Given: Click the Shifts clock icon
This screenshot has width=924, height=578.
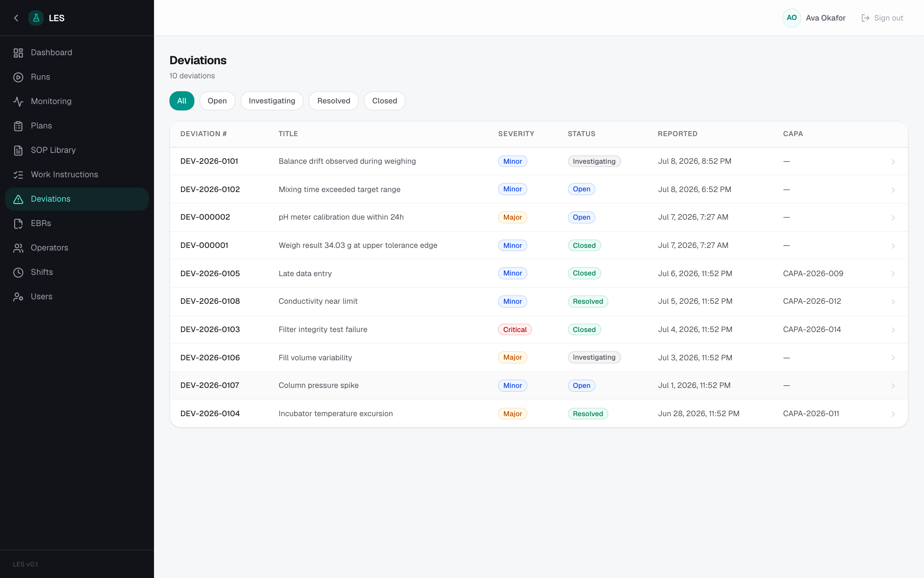Looking at the screenshot, I should [18, 272].
